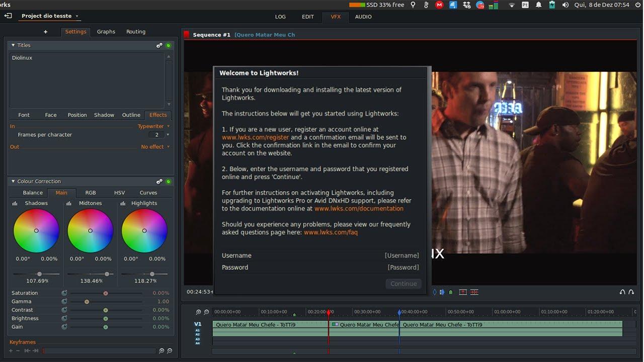
Task: Click the Saturation keyframe stopwatch icon
Action: tap(64, 293)
